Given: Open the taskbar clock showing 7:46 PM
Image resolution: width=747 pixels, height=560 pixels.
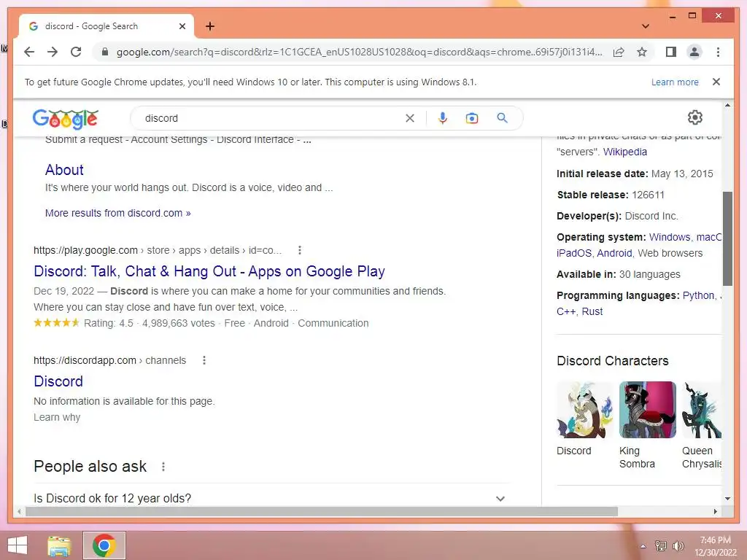Looking at the screenshot, I should pos(715,546).
